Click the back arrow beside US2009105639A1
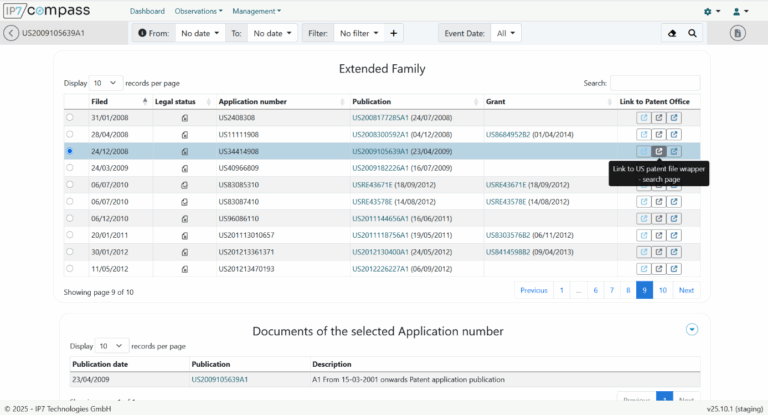The height and width of the screenshot is (415, 768). point(11,33)
